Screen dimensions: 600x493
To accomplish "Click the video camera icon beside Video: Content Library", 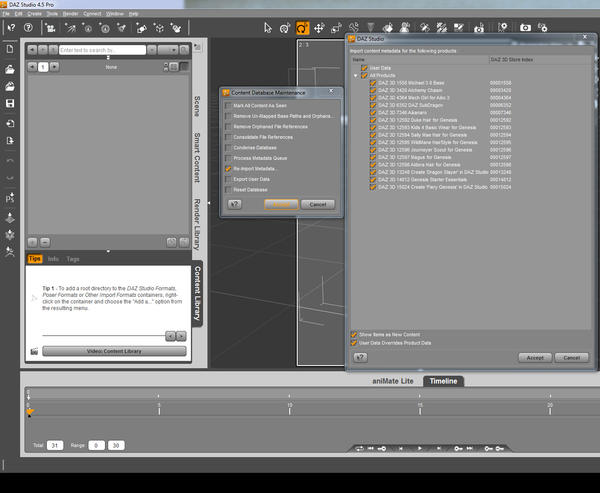I will coord(34,351).
